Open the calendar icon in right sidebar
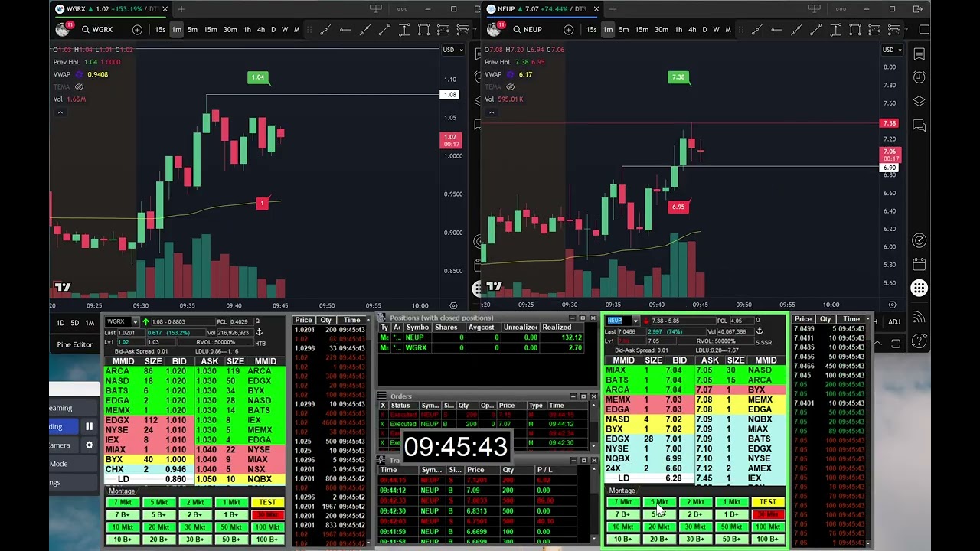The height and width of the screenshot is (551, 980). [919, 264]
